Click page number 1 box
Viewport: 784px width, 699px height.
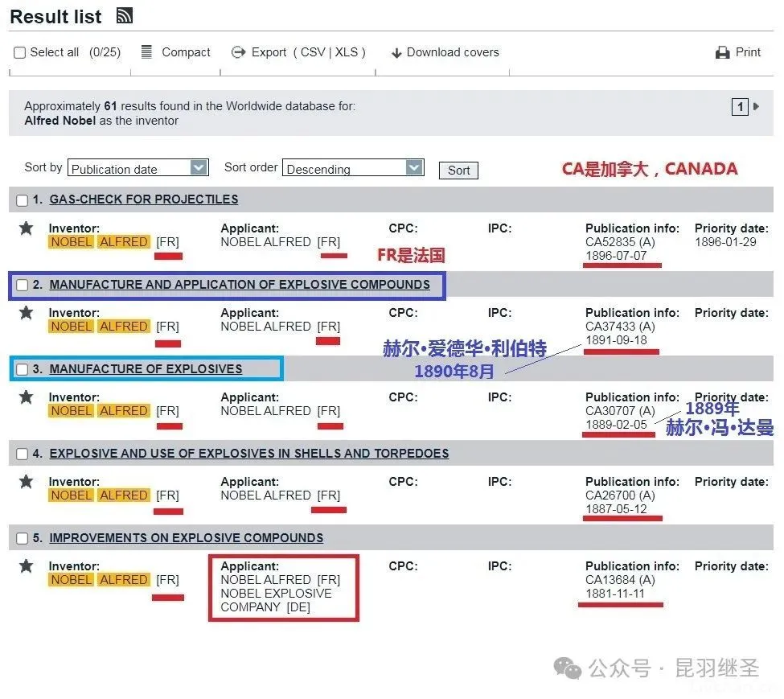pyautogui.click(x=739, y=107)
